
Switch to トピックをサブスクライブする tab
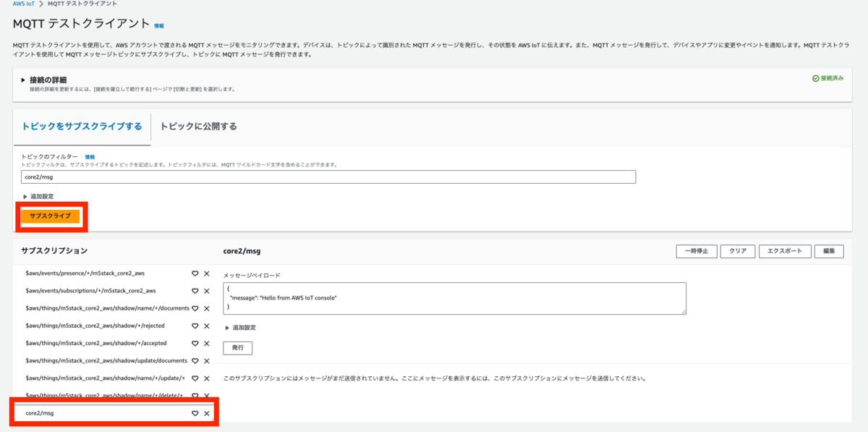82,126
